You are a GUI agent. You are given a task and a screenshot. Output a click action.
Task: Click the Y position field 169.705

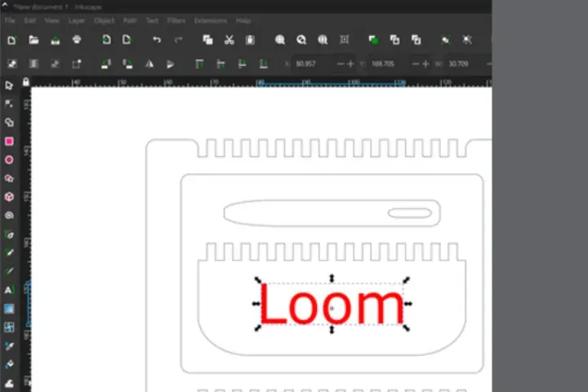(x=390, y=64)
